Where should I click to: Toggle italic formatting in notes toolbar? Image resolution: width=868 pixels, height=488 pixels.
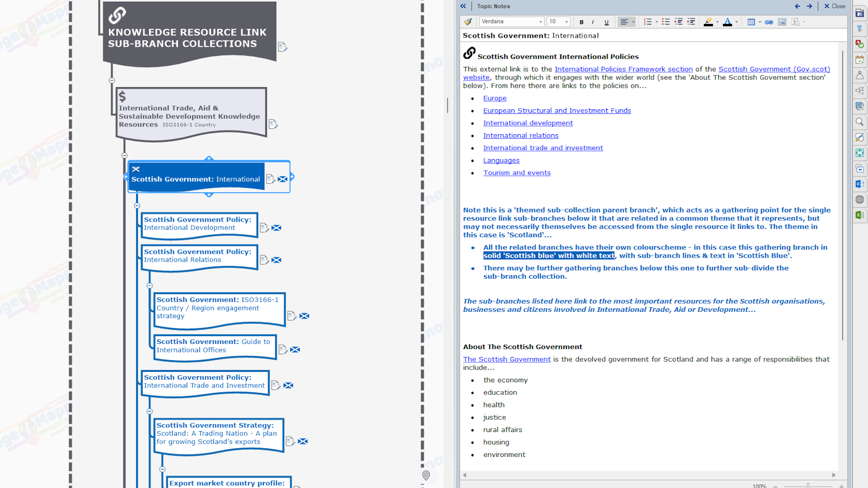pyautogui.click(x=593, y=22)
